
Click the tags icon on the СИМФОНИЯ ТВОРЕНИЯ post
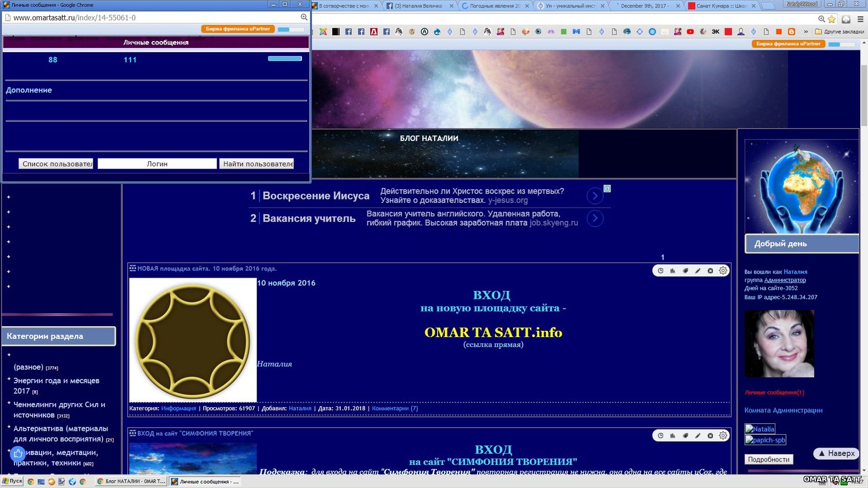click(685, 435)
